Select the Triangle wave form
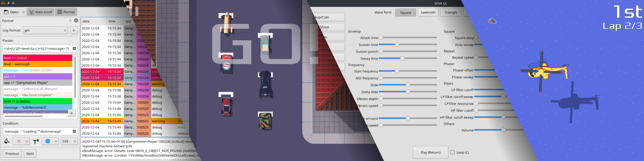Viewport: 644px width, 161px height. [x=450, y=12]
